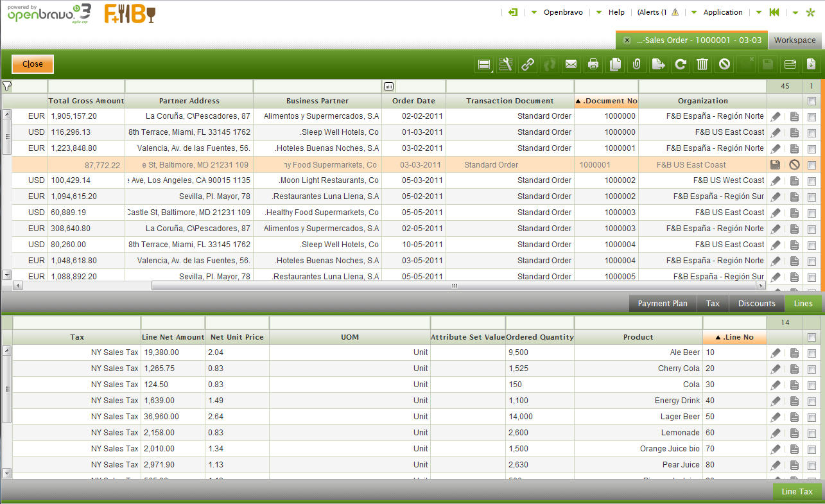Click the logout icon in top bar

point(512,12)
